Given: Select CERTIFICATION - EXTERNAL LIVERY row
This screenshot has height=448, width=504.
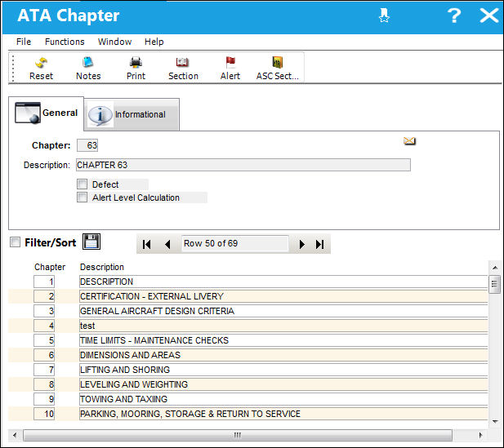Looking at the screenshot, I should (x=283, y=296).
